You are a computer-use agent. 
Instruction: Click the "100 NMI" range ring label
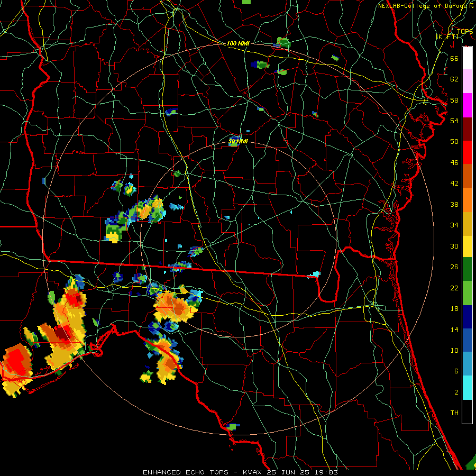point(238,43)
